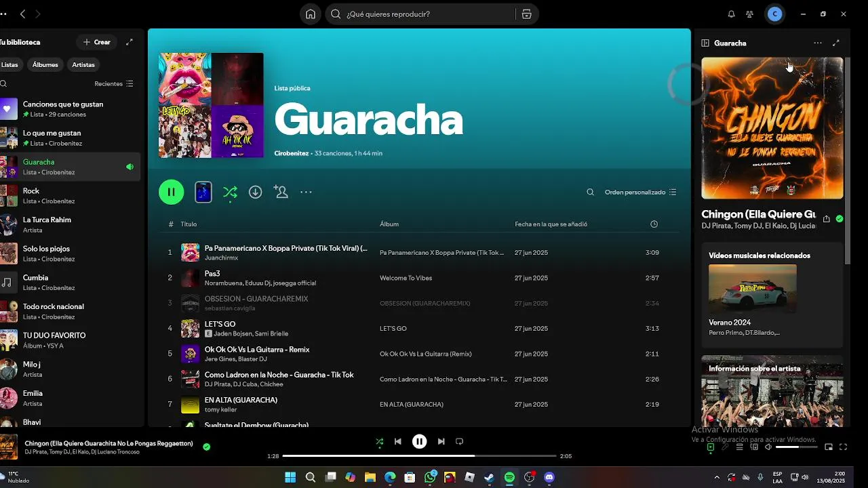Open the Orden personalizado sort dropdown
Image resolution: width=868 pixels, height=488 pixels.
click(641, 192)
